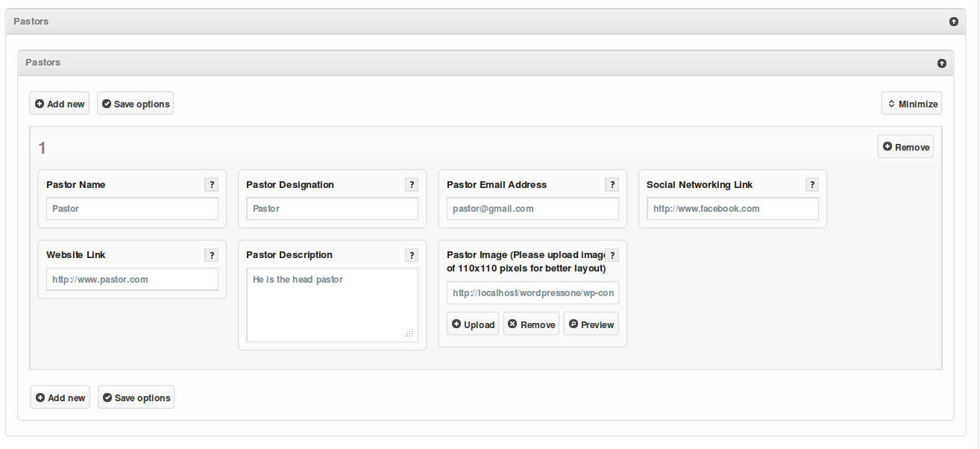Minimize all pastor entries

click(911, 104)
